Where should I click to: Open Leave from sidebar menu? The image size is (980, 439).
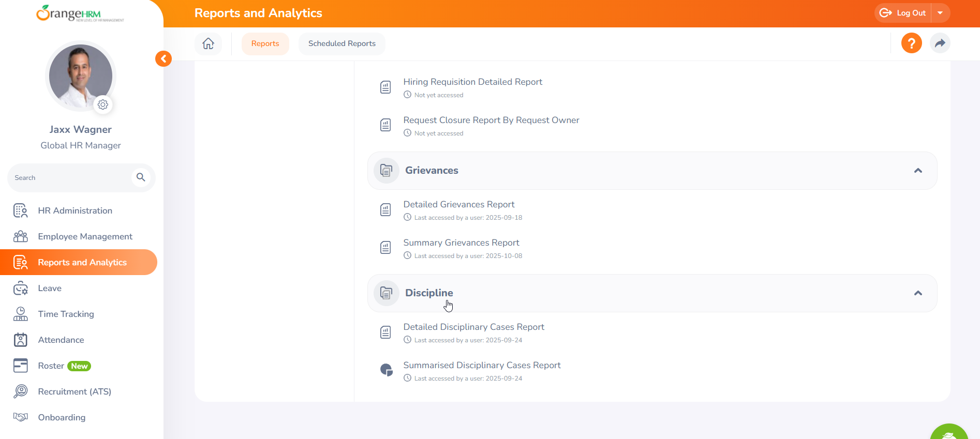pos(50,289)
